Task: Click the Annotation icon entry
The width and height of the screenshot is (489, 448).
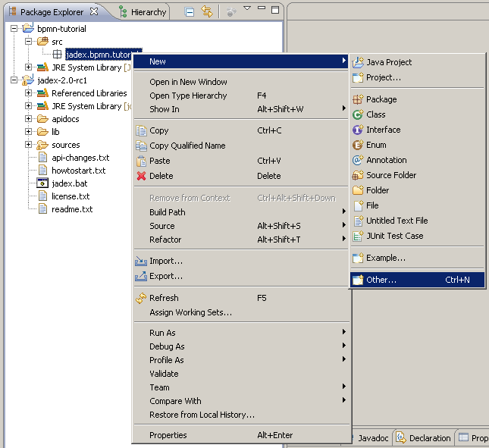Action: coord(359,160)
